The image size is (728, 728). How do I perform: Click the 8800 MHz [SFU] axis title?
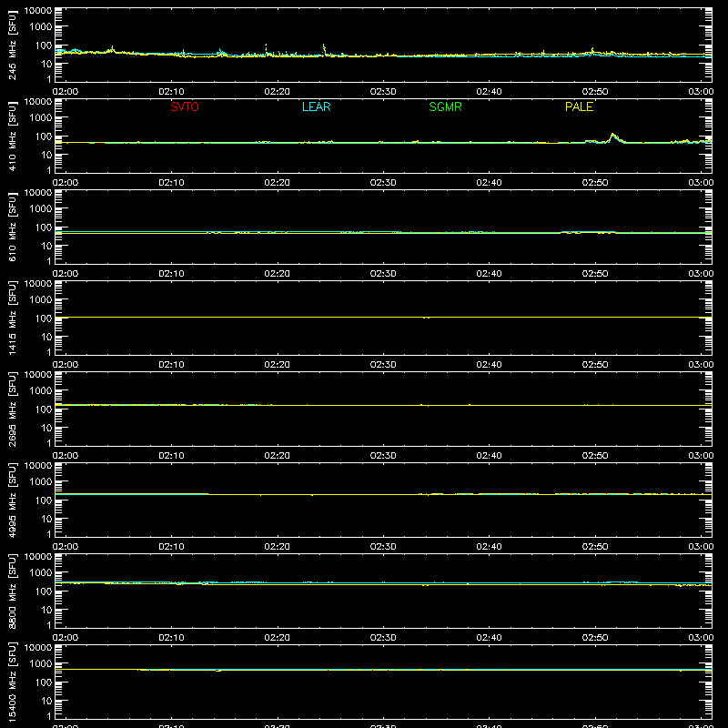click(x=12, y=591)
